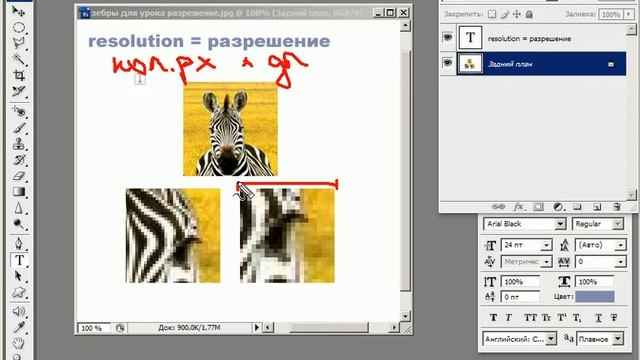Select the Move tool
Image resolution: width=640 pixels, height=360 pixels.
(x=18, y=11)
